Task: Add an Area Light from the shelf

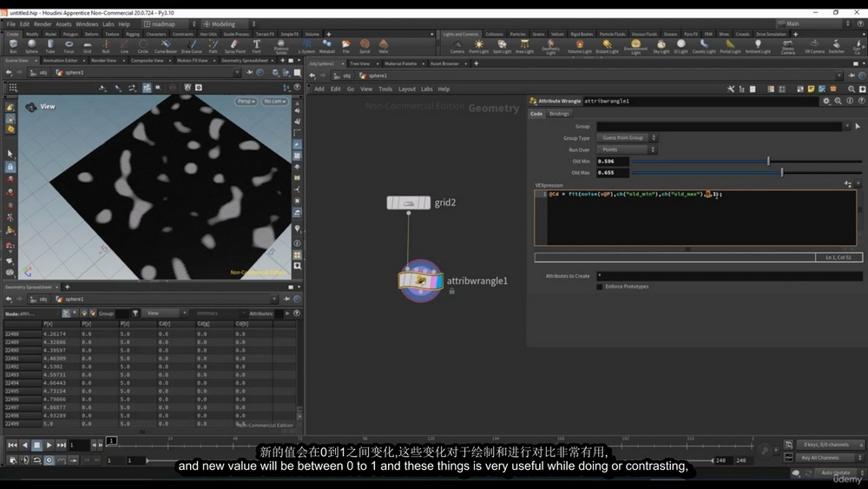Action: (524, 47)
